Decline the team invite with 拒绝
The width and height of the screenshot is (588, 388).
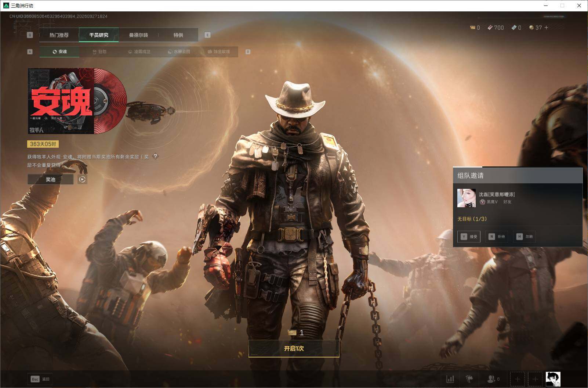pyautogui.click(x=497, y=237)
